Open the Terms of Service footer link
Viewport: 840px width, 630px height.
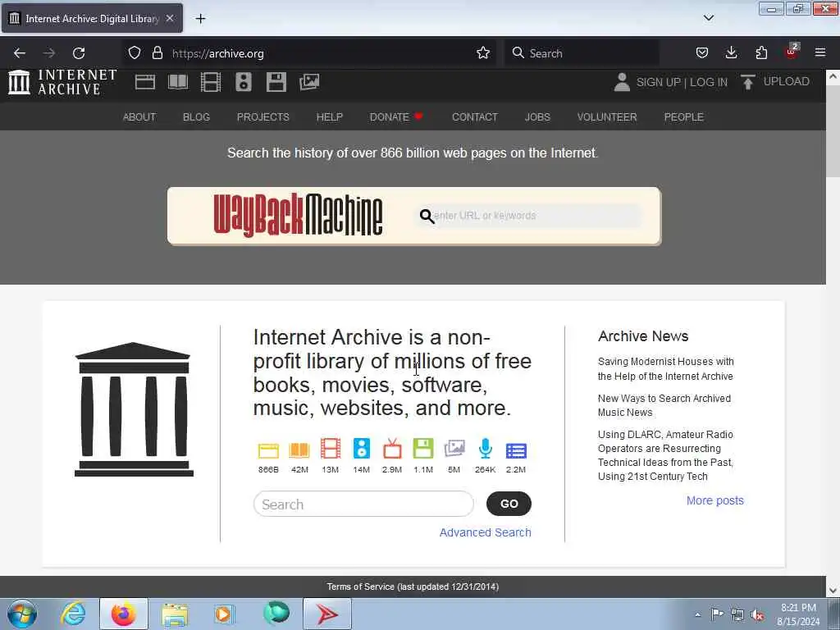[413, 587]
